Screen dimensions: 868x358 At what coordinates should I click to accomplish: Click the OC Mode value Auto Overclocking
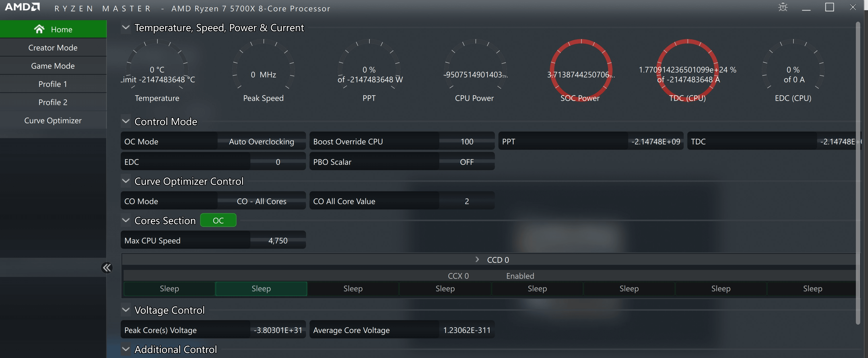pos(262,142)
